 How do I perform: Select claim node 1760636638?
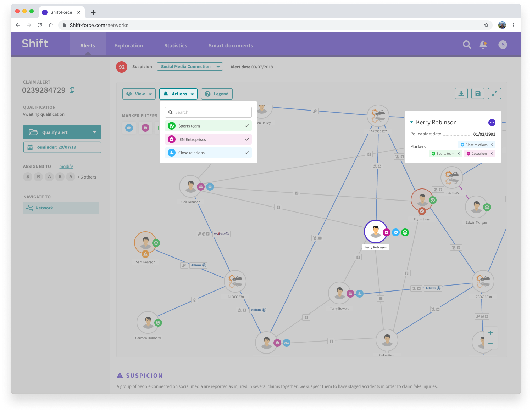pyautogui.click(x=483, y=282)
